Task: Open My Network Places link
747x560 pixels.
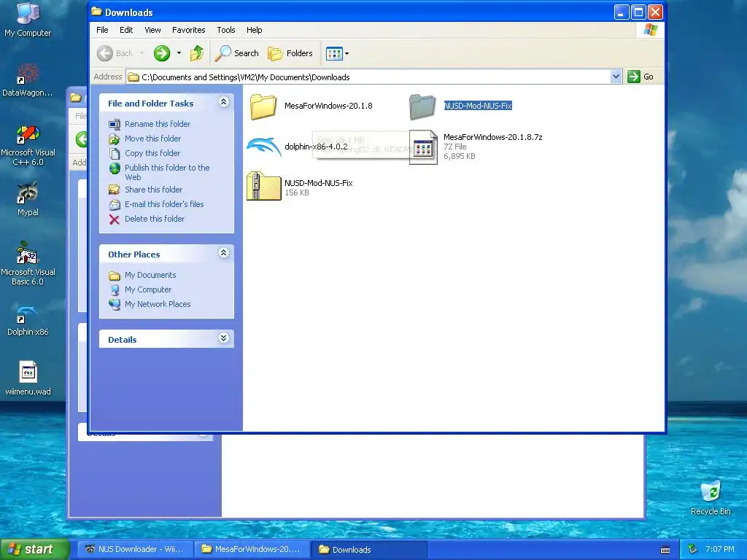Action: click(x=158, y=304)
